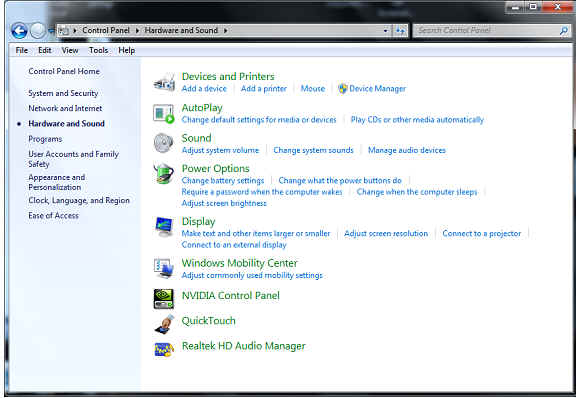The height and width of the screenshot is (398, 576).
Task: Click the AutoPlay category icon
Action: pos(164,114)
